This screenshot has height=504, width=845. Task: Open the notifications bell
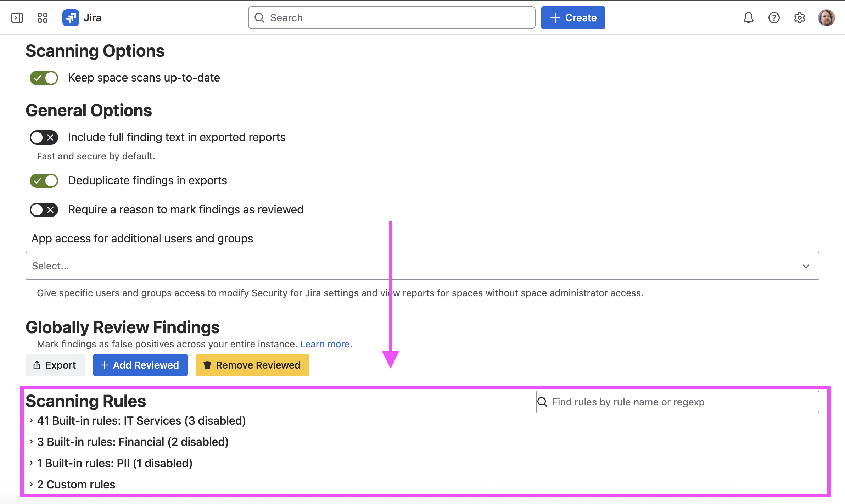click(748, 18)
